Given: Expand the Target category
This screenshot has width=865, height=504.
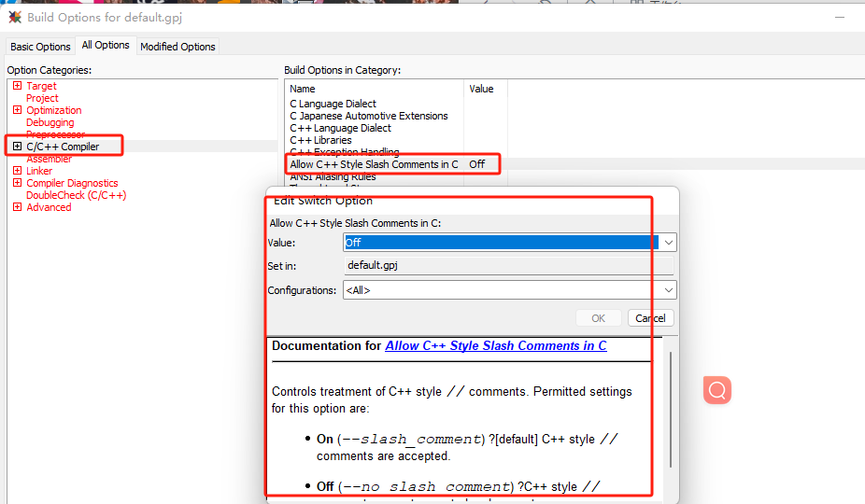Looking at the screenshot, I should 17,86.
